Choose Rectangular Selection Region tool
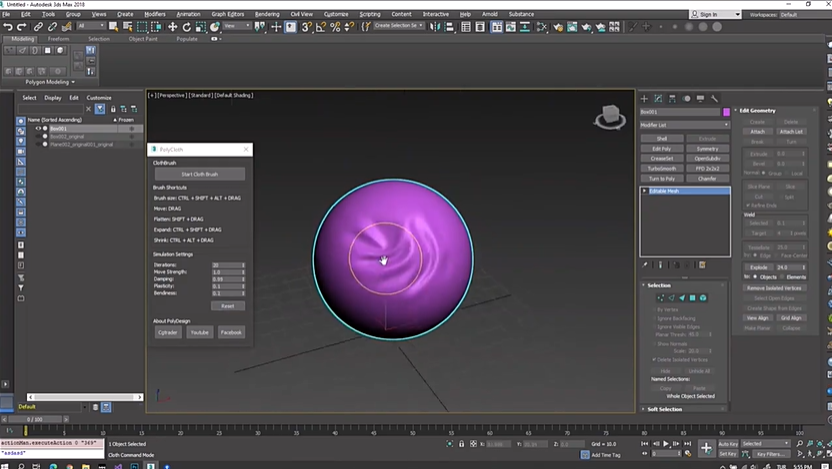 142,27
